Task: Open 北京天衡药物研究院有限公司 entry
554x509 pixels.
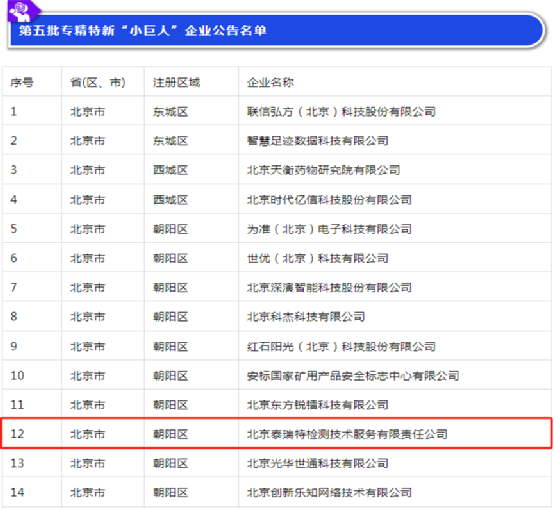Action: tap(324, 170)
